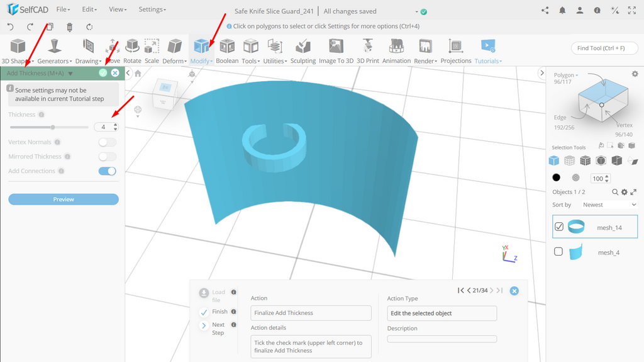Viewport: 644px width, 362px height.
Task: Open the Animation tool
Action: (x=396, y=51)
